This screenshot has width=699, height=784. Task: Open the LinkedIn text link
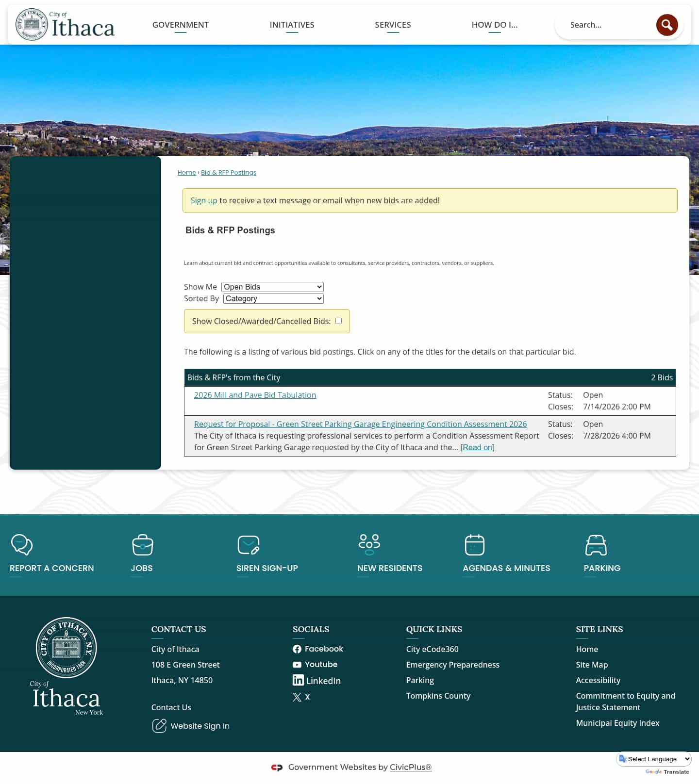click(x=323, y=681)
